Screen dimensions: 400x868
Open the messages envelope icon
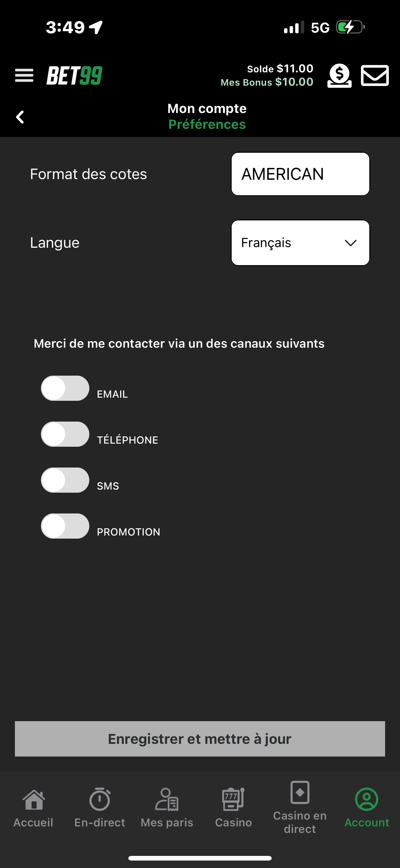(375, 75)
